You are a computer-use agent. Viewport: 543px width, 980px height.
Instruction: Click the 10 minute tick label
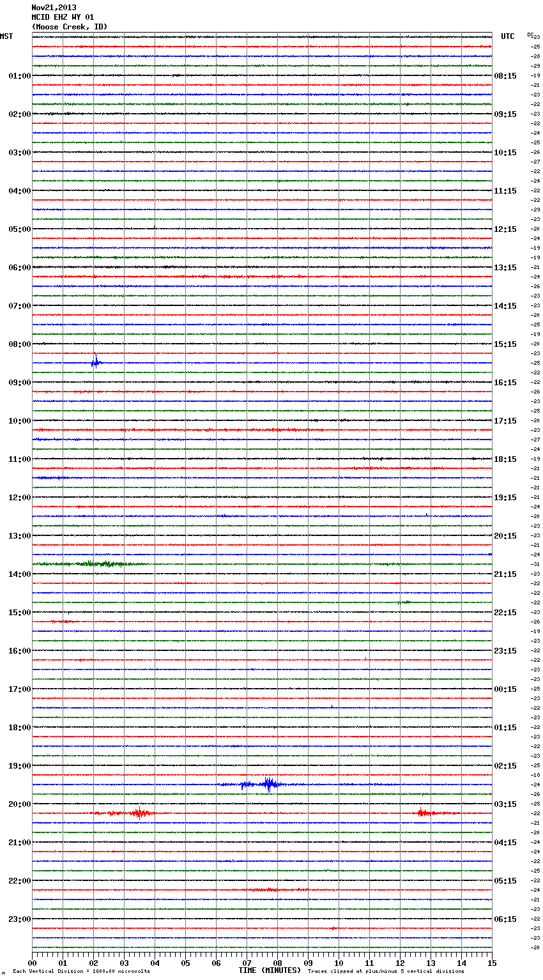click(x=339, y=963)
